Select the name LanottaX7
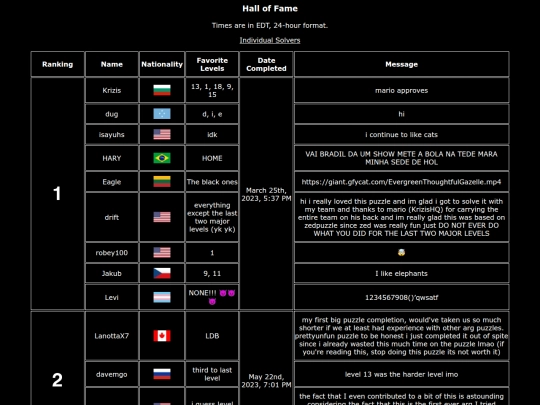Image resolution: width=540 pixels, height=405 pixels. pyautogui.click(x=112, y=336)
